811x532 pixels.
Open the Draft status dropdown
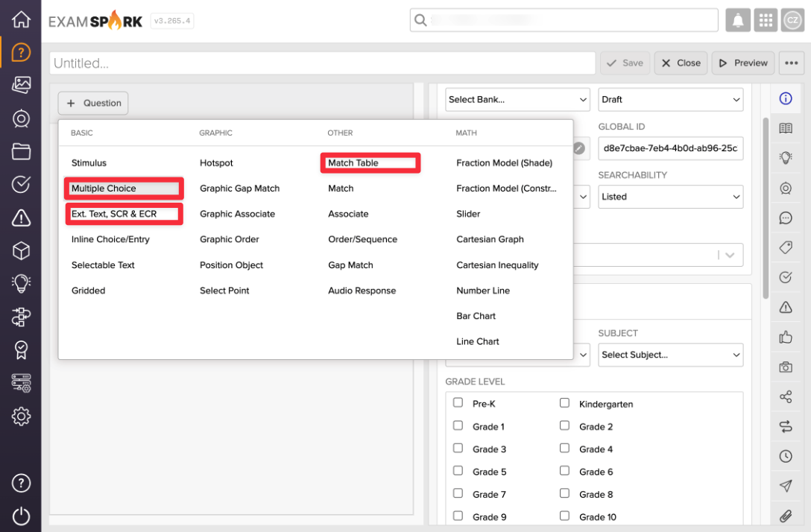coord(670,99)
